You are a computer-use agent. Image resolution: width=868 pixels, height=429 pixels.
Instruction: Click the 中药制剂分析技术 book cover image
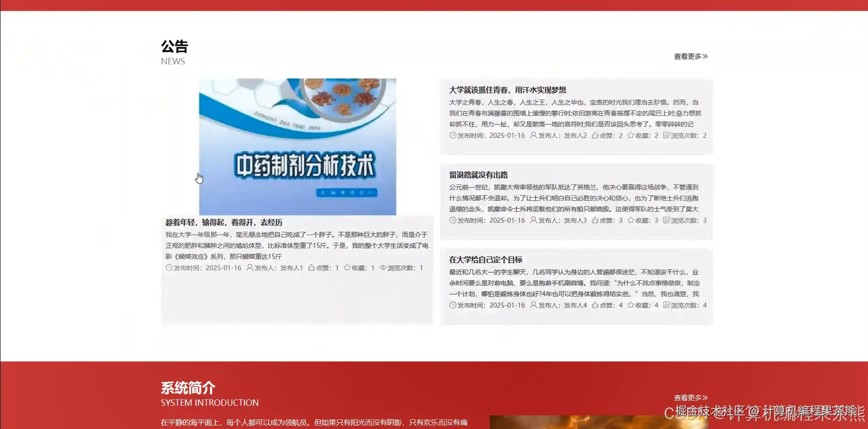tap(298, 146)
